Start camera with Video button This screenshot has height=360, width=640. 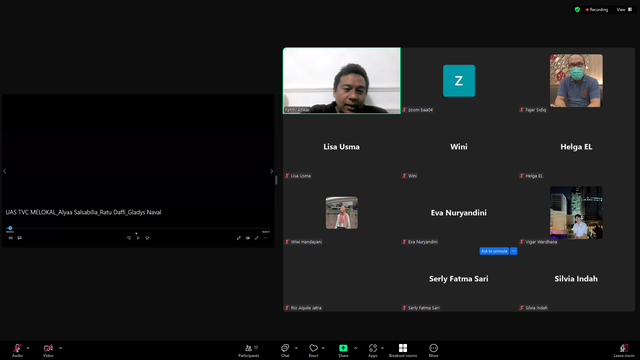tap(48, 350)
